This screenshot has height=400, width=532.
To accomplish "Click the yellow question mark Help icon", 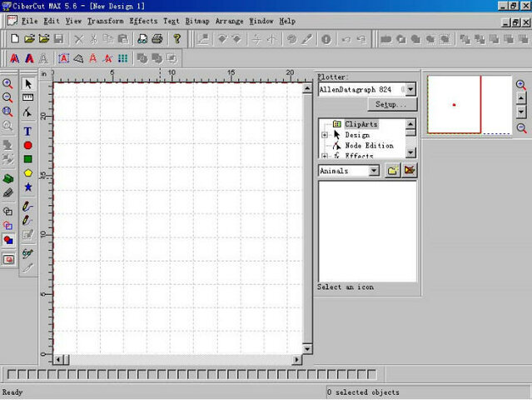I will point(177,38).
